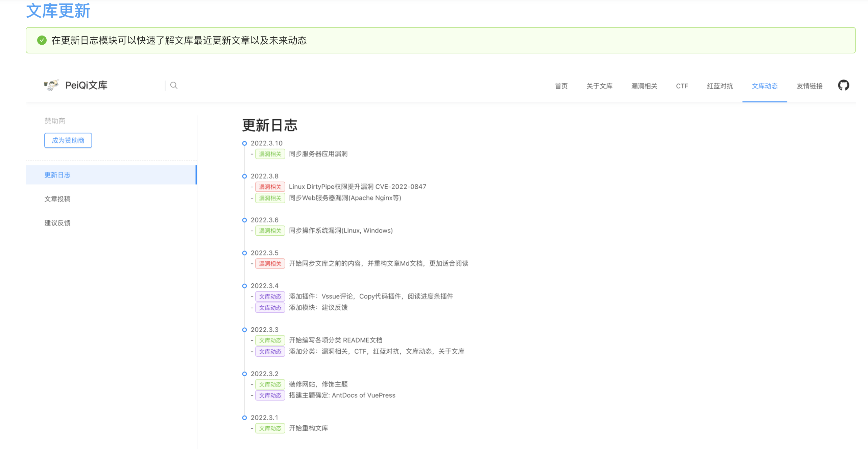Click the PeiQi文库 site title
The width and height of the screenshot is (868, 449).
point(86,85)
